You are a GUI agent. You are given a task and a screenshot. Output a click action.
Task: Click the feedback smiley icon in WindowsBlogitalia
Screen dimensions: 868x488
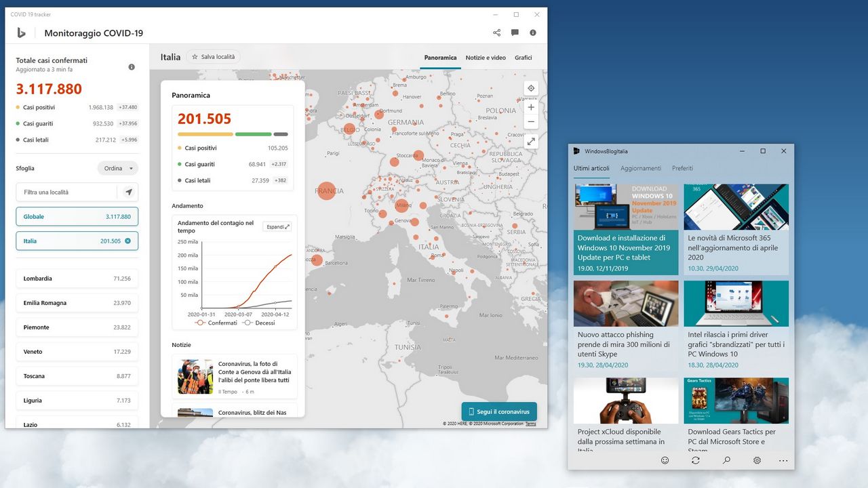tap(665, 460)
